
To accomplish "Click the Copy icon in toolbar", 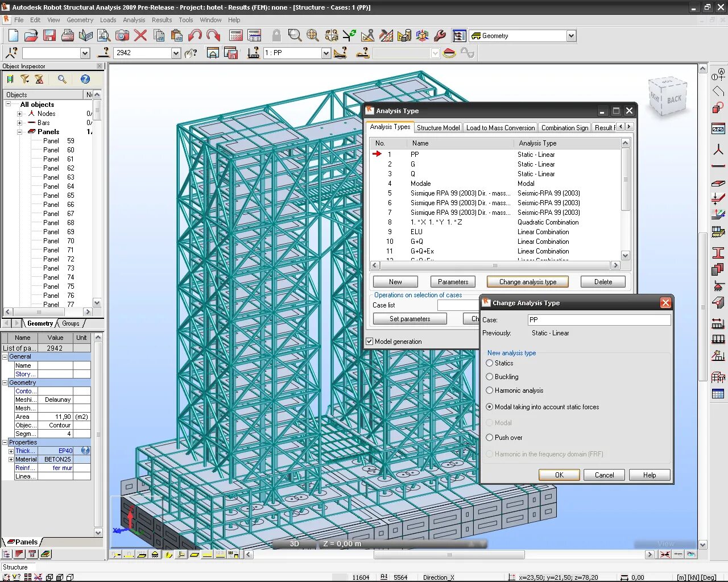I will 159,35.
